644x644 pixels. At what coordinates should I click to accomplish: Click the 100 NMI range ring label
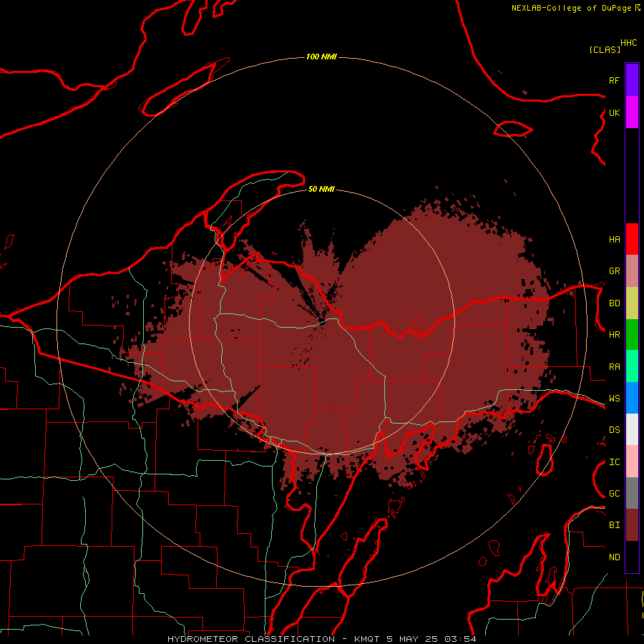(x=321, y=57)
